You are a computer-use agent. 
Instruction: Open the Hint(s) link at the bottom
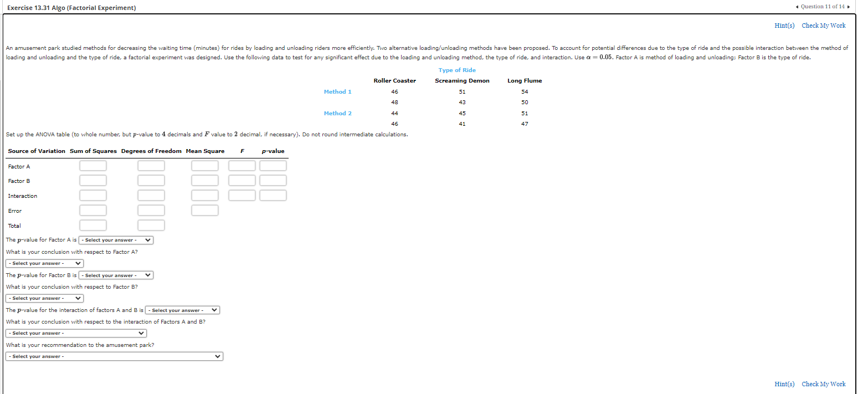click(784, 383)
